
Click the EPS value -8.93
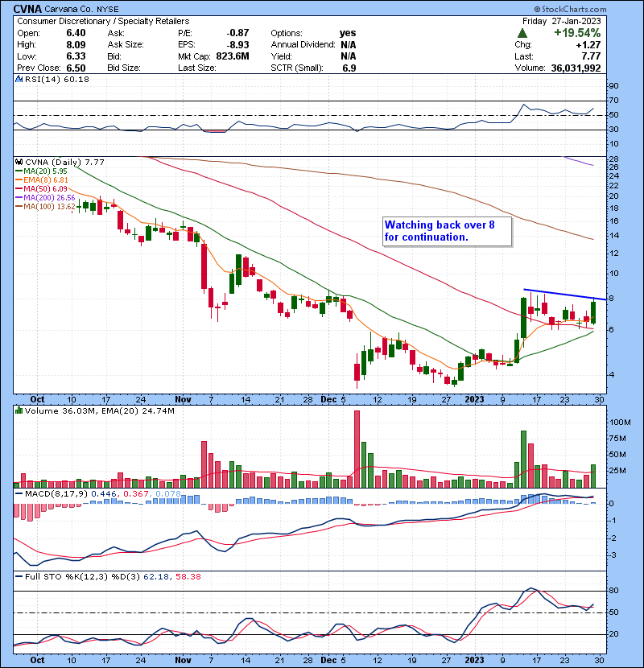[x=237, y=45]
